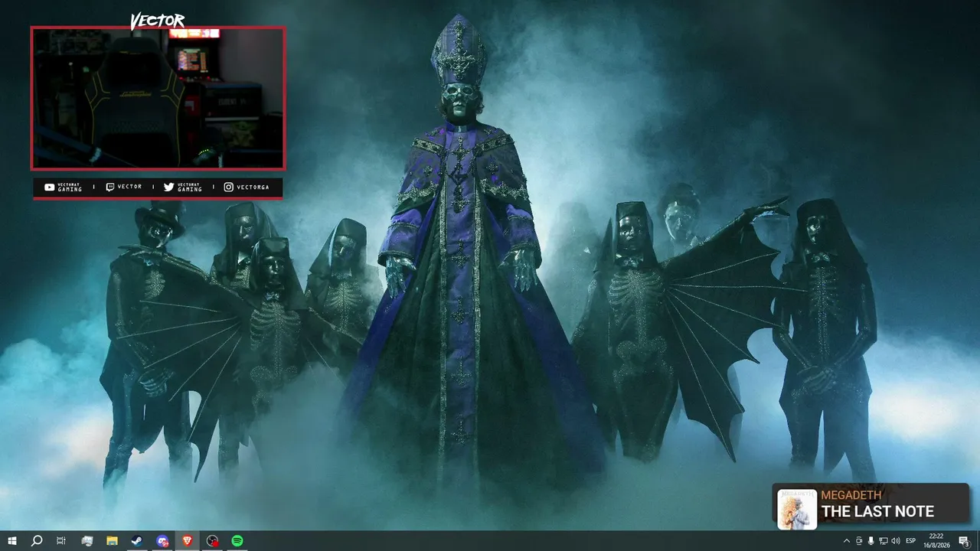Image resolution: width=980 pixels, height=551 pixels.
Task: Click the Megadeth album cover thumbnail
Action: pyautogui.click(x=797, y=509)
